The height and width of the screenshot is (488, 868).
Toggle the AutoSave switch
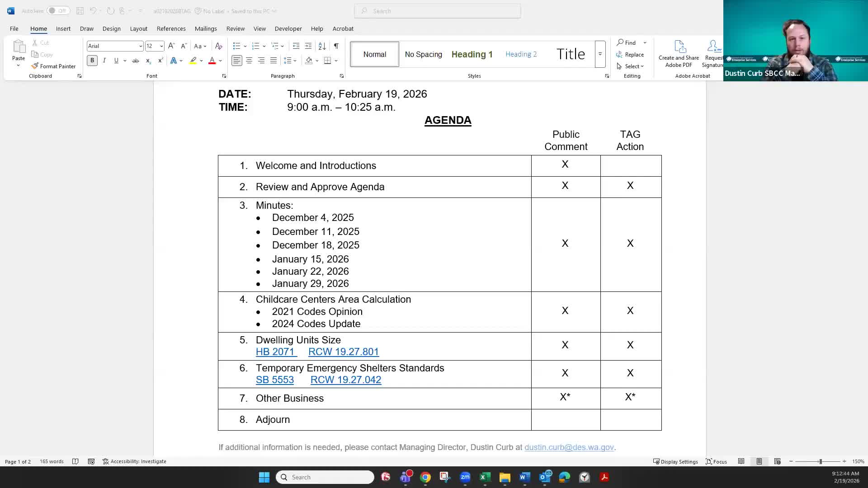pyautogui.click(x=58, y=11)
